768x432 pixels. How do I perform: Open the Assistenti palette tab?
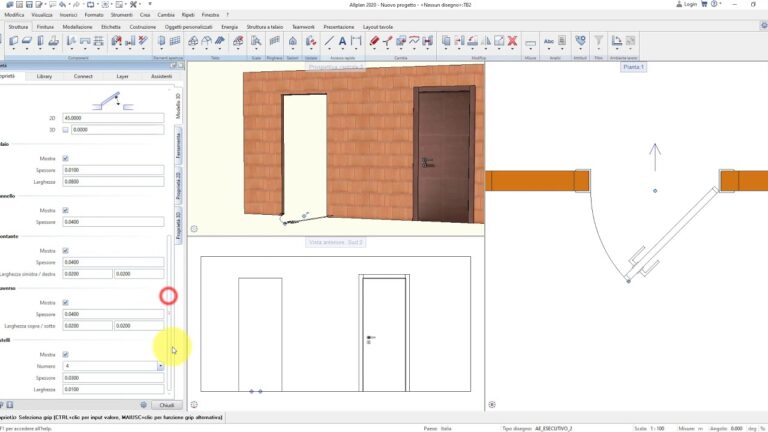[x=162, y=76]
